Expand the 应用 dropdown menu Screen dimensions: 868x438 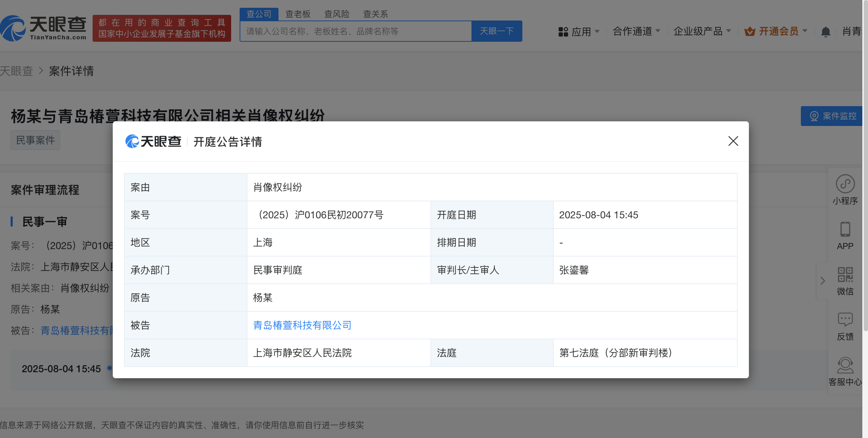pyautogui.click(x=597, y=31)
